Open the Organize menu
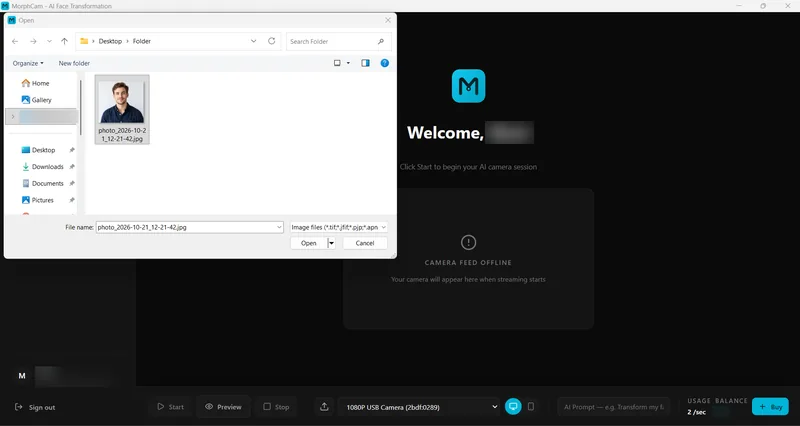The image size is (800, 426). (28, 63)
